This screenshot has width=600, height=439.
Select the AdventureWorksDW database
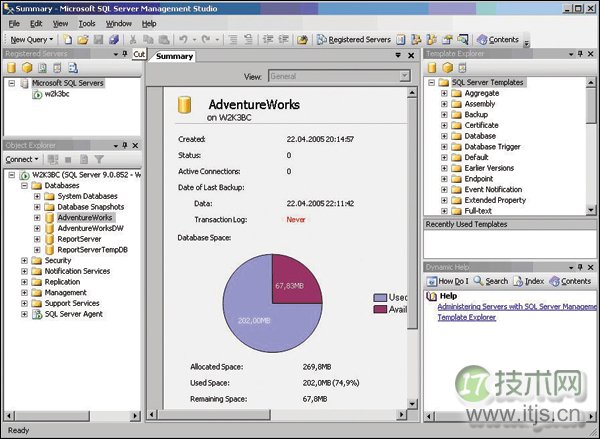pos(91,228)
